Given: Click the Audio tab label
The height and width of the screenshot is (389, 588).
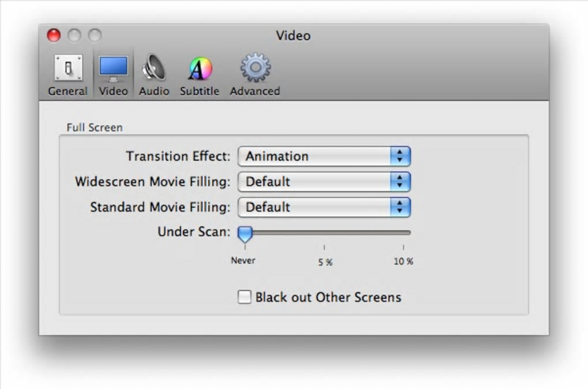Looking at the screenshot, I should pos(154,91).
